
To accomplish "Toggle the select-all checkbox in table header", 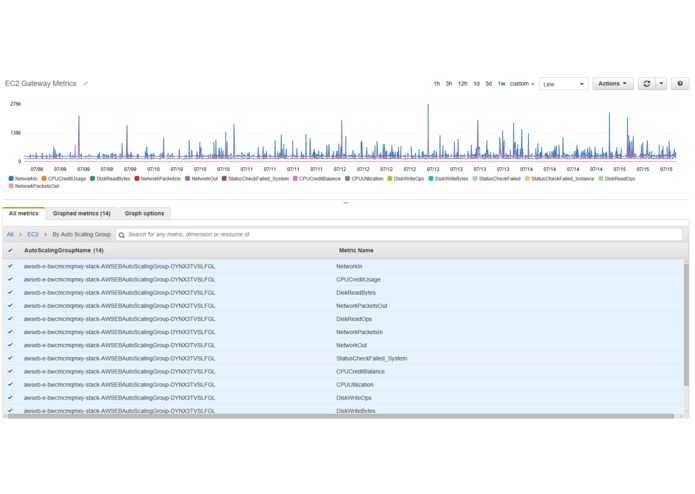I will (x=10, y=250).
